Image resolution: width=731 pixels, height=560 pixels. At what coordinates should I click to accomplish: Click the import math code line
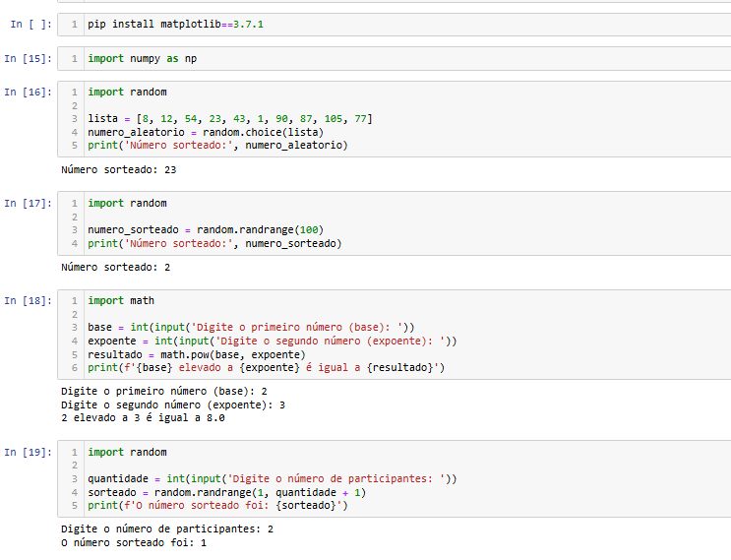pos(121,301)
